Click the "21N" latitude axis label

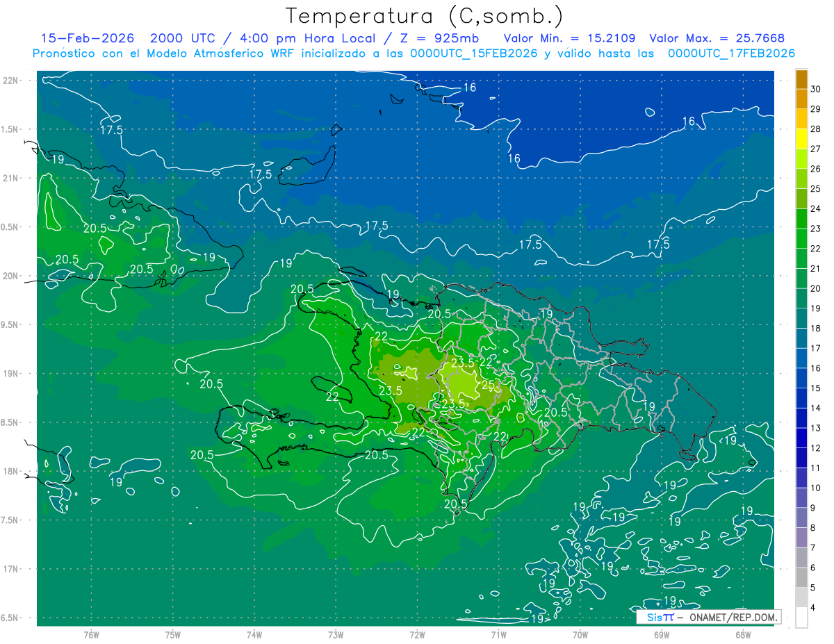point(11,178)
